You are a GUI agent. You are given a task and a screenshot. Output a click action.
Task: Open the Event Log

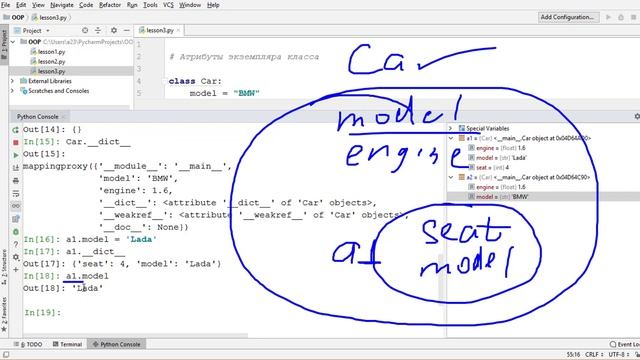624,344
